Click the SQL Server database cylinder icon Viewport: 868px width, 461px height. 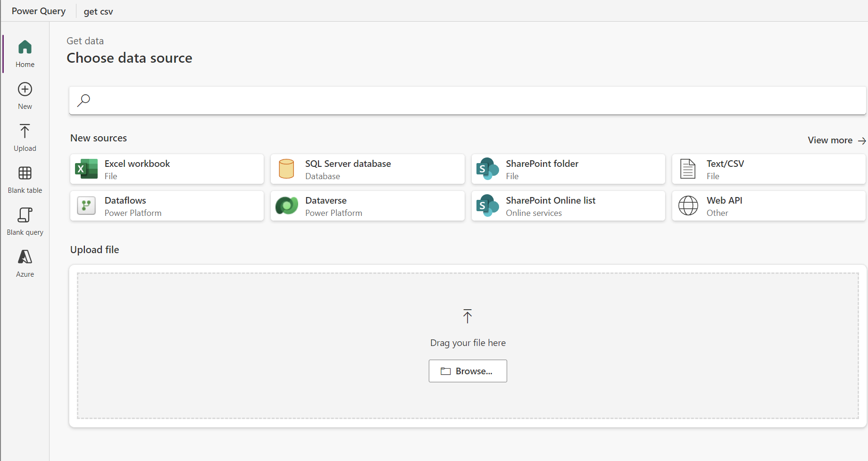286,169
